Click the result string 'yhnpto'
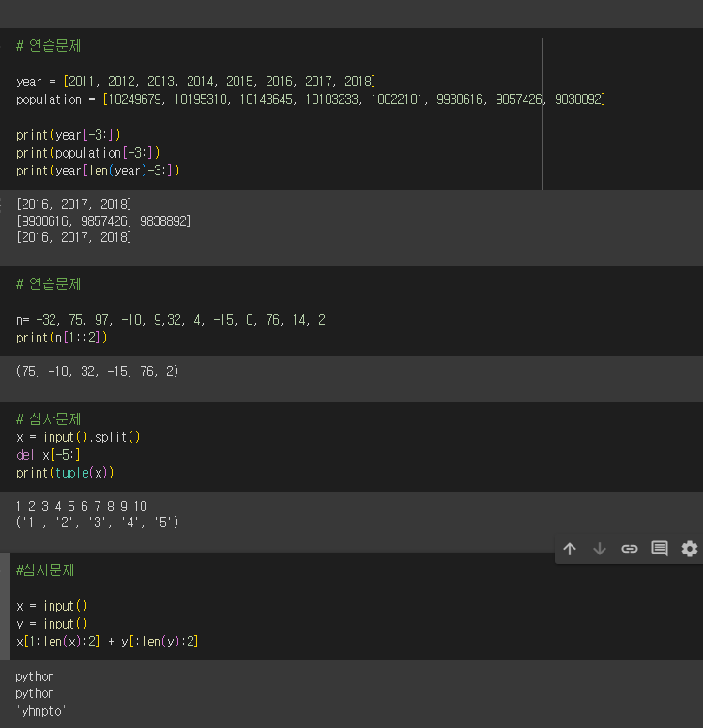 tap(41, 711)
